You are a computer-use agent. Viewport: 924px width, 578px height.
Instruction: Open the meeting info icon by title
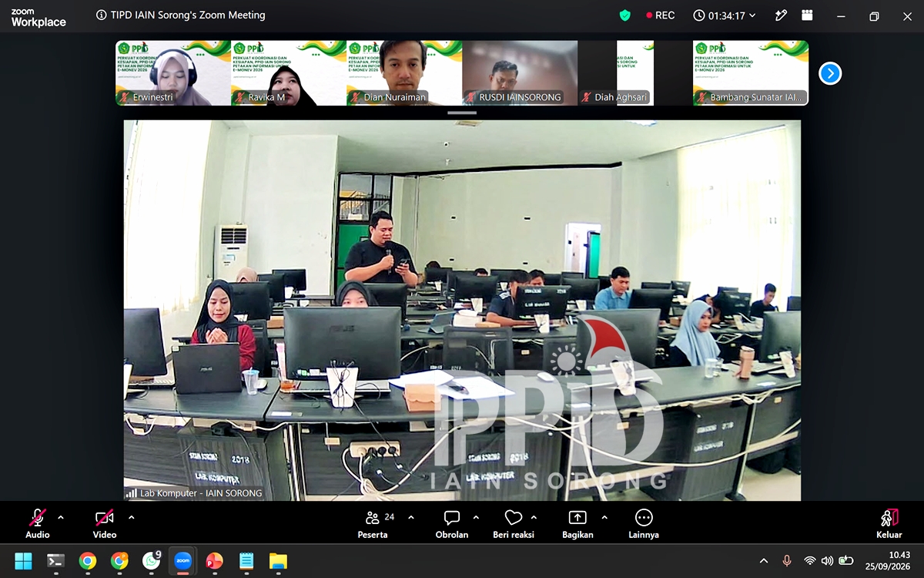pos(102,15)
